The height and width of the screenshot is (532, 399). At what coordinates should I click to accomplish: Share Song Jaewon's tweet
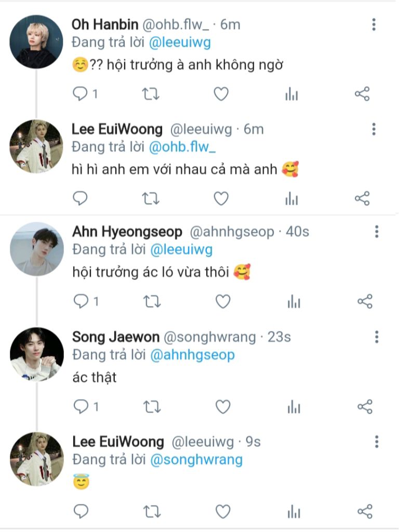click(365, 406)
